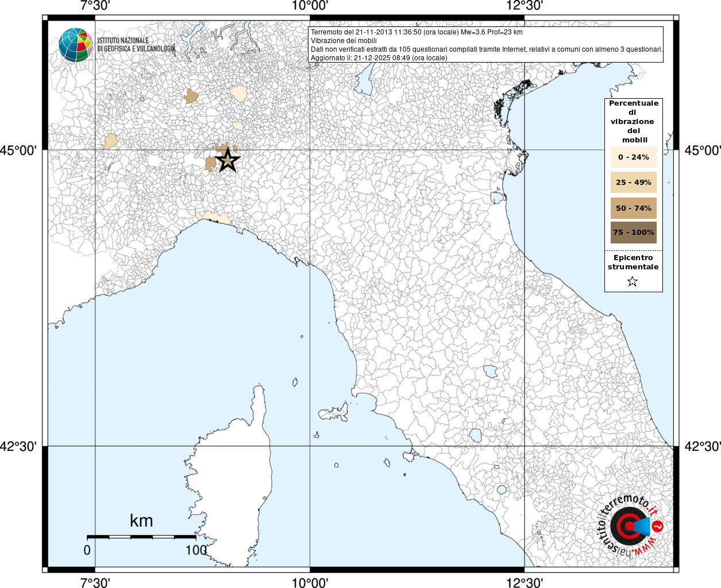The image size is (721, 588).
Task: Click the 'Dati non verificati estratti da 105 questionari' line
Action: (487, 49)
